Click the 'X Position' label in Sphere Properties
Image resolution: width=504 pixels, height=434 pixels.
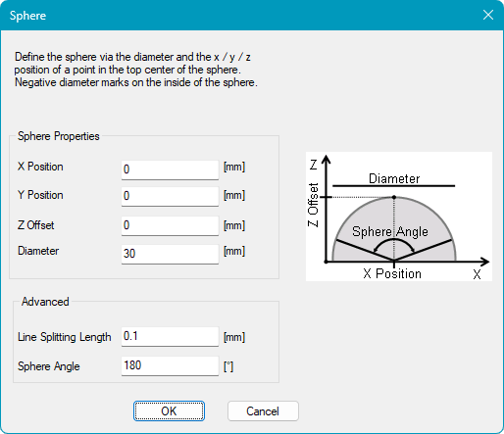(x=40, y=167)
